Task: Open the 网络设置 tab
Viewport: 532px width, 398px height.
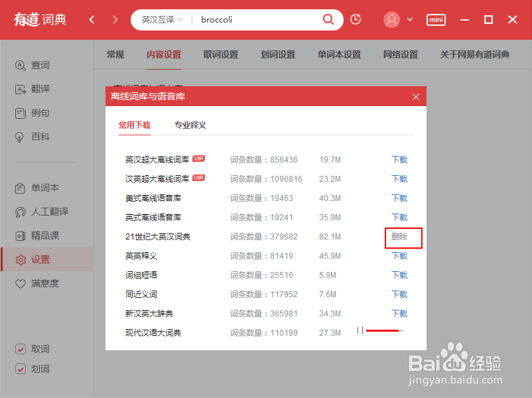Action: pos(401,54)
